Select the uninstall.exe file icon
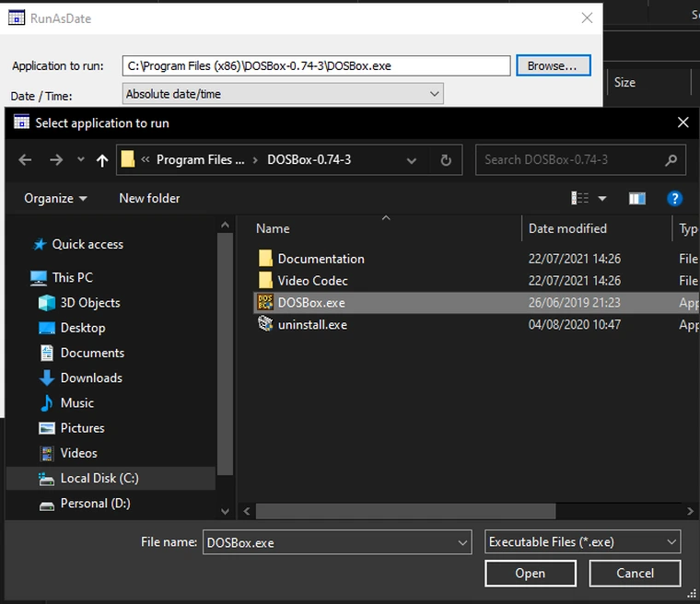Image resolution: width=700 pixels, height=604 pixels. 265,324
